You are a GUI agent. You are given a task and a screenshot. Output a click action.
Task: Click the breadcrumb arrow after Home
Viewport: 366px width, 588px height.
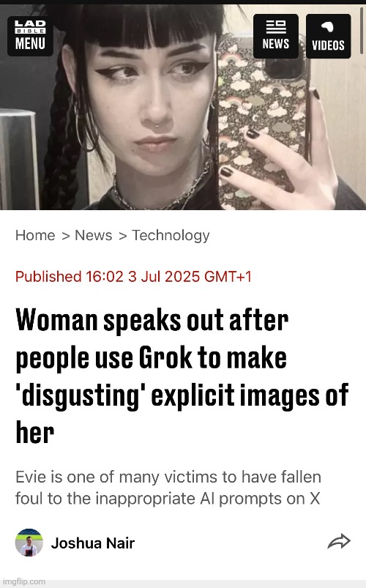pyautogui.click(x=66, y=236)
